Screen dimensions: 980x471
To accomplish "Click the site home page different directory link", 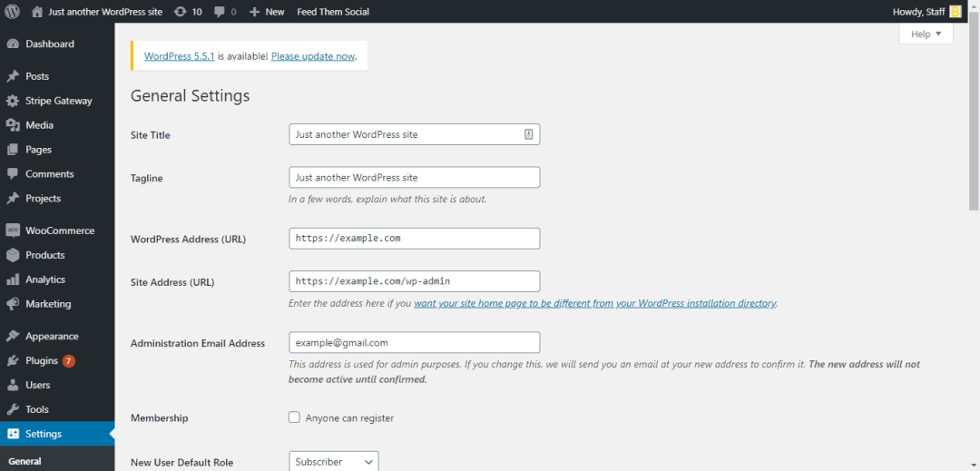I will pos(595,304).
